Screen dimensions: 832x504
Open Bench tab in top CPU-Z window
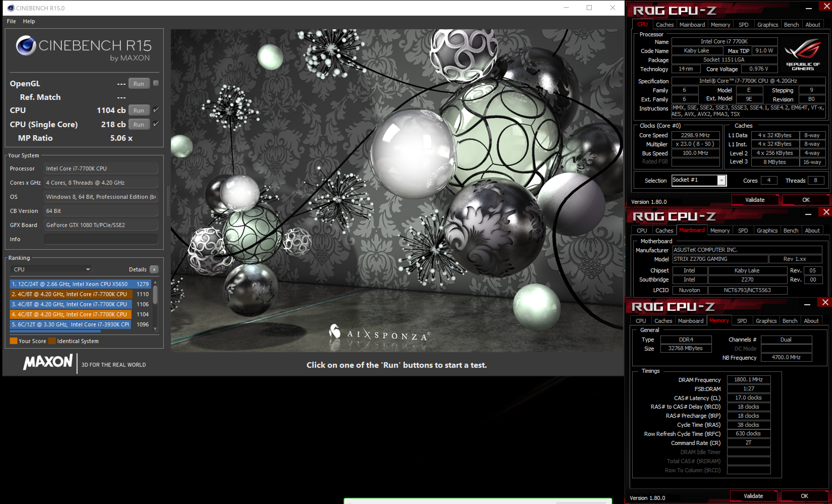[x=791, y=25]
